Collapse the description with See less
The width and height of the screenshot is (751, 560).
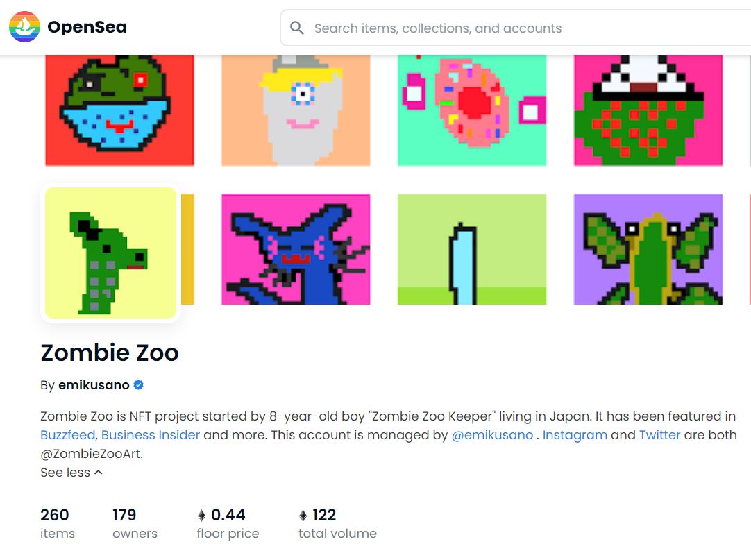click(71, 473)
